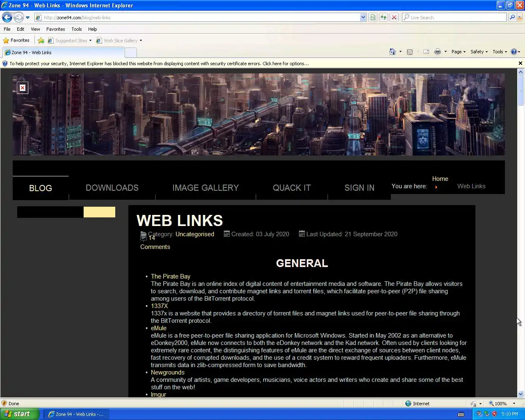The height and width of the screenshot is (420, 525).
Task: Click the browser Forward arrow button
Action: pyautogui.click(x=18, y=17)
